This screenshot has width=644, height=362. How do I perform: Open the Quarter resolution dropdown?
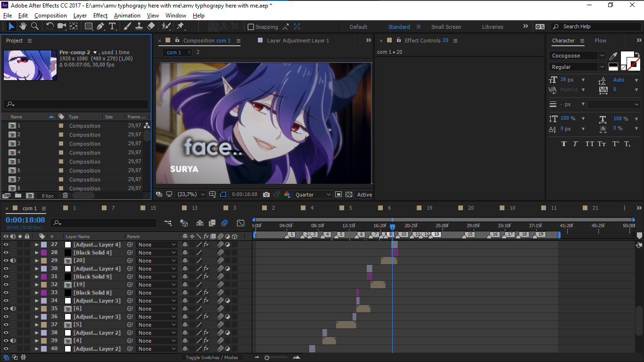coord(313,194)
